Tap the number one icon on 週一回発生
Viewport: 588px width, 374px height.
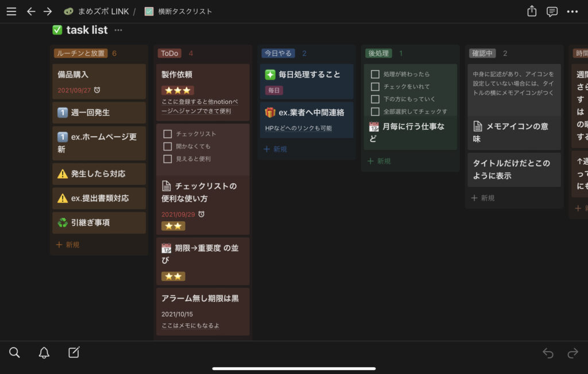coord(63,112)
